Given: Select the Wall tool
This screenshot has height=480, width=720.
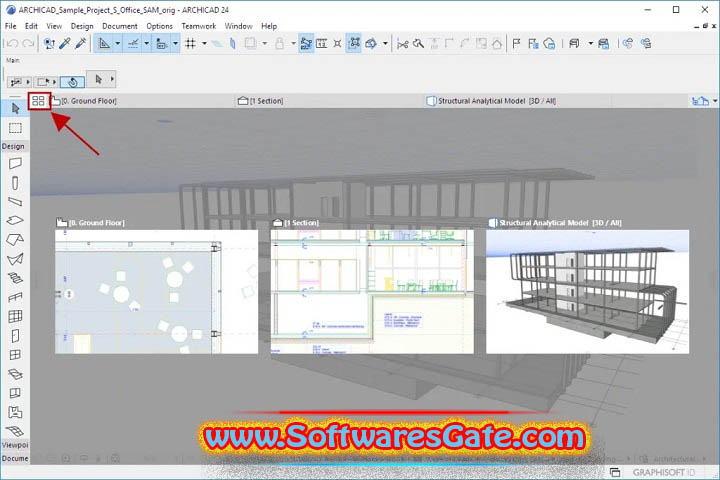Looking at the screenshot, I should click(15, 164).
